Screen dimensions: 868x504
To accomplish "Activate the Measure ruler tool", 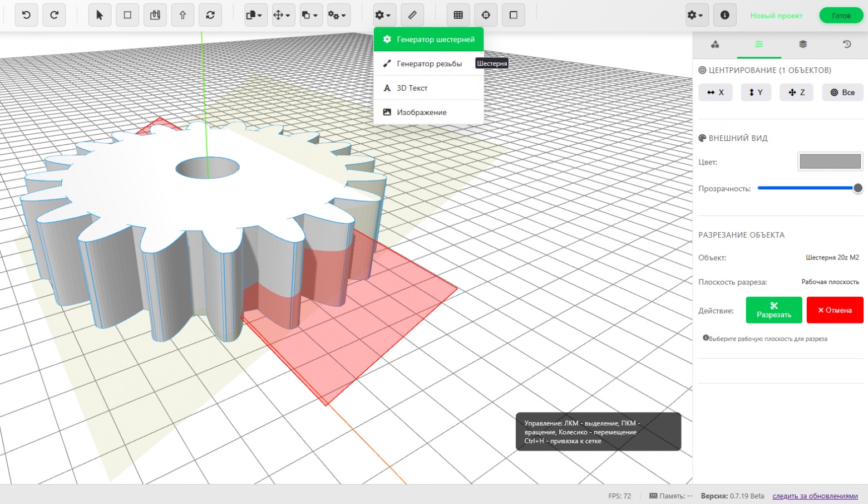I will tap(412, 15).
